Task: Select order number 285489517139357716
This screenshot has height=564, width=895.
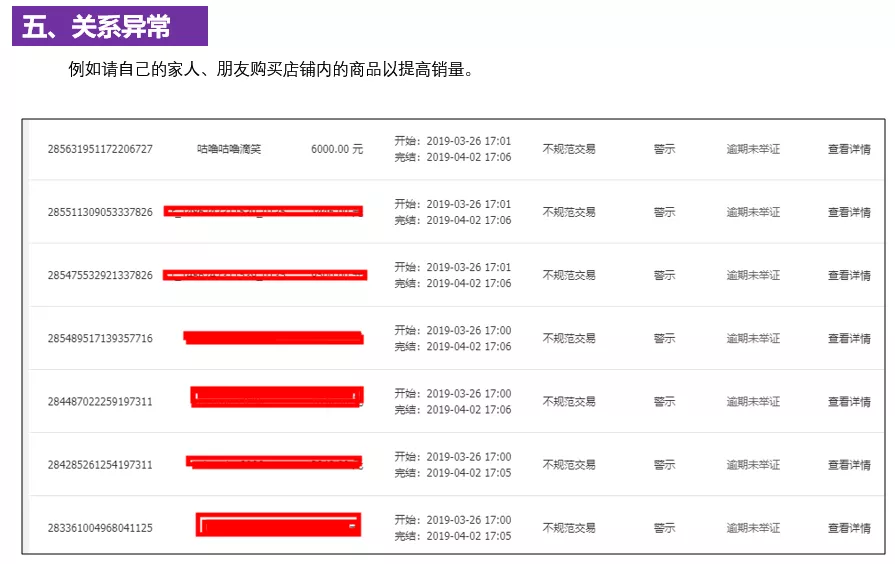Action: coord(100,339)
